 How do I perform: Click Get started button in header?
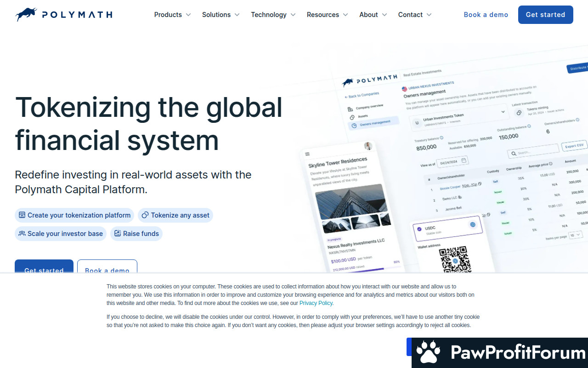545,15
